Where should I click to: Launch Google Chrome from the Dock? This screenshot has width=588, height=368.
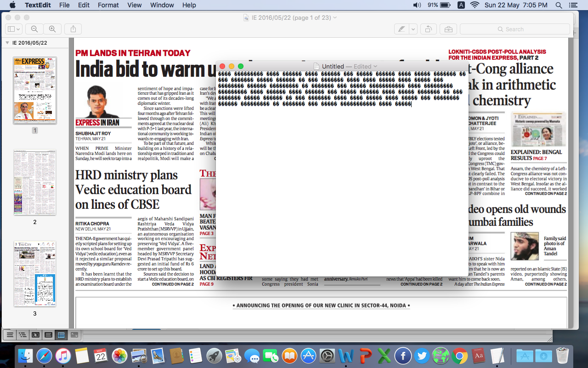459,356
